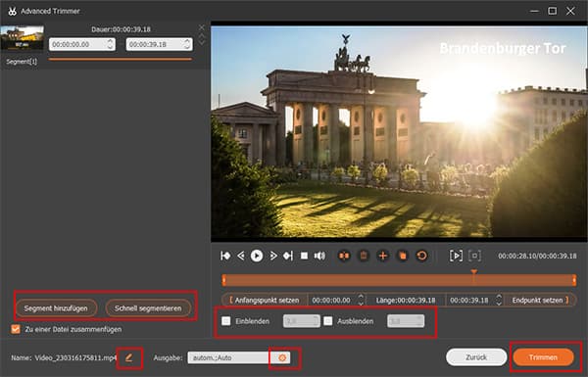The width and height of the screenshot is (588, 377).
Task: Click the Segment hinzufügen button
Action: click(56, 308)
